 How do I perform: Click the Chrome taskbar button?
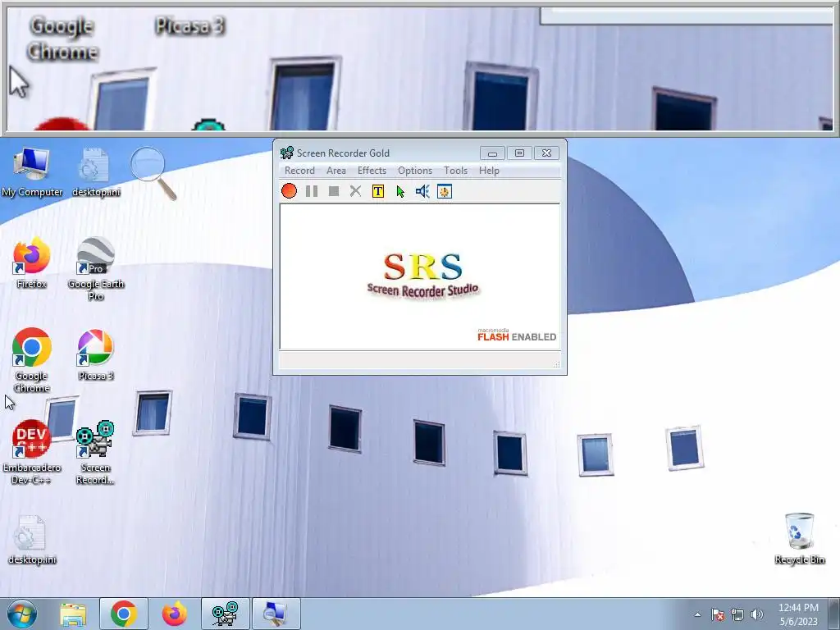click(x=124, y=614)
